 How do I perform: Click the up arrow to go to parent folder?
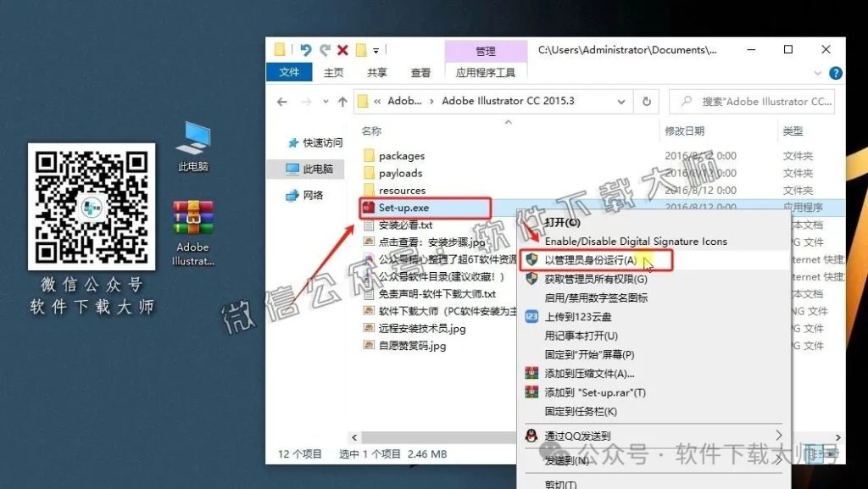pos(342,101)
